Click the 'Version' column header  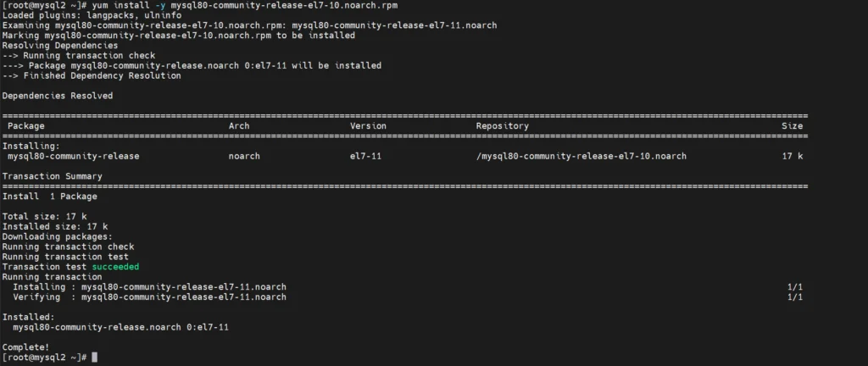click(368, 126)
